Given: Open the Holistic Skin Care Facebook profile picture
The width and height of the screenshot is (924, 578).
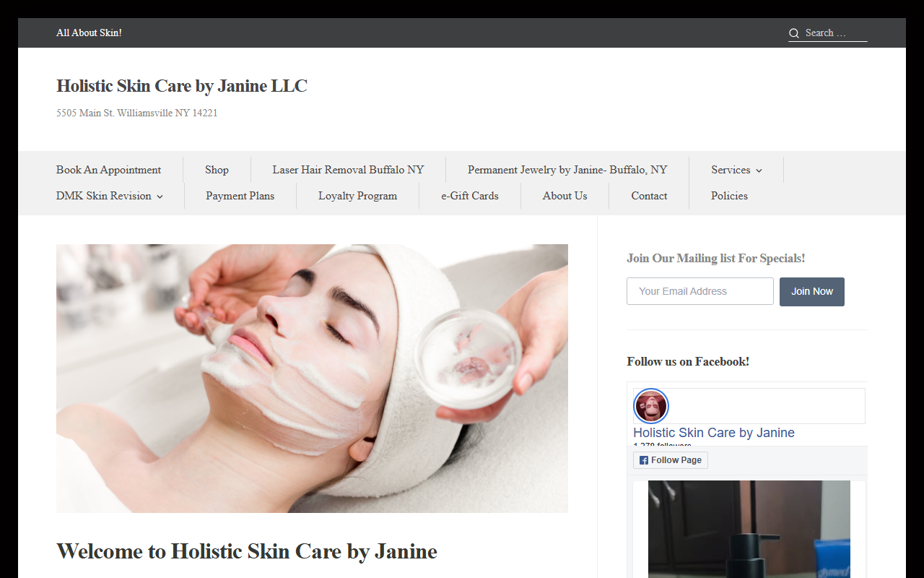Looking at the screenshot, I should coord(651,407).
